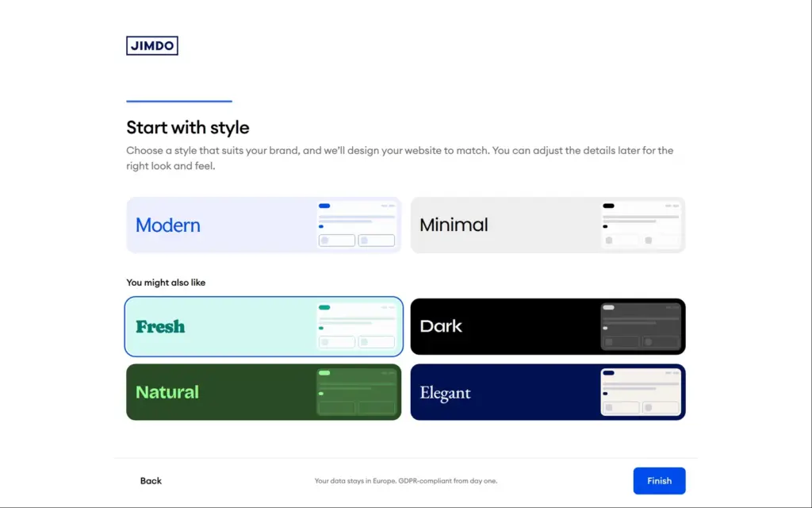Choose the Fresh style card
The height and width of the screenshot is (508, 812).
(263, 326)
